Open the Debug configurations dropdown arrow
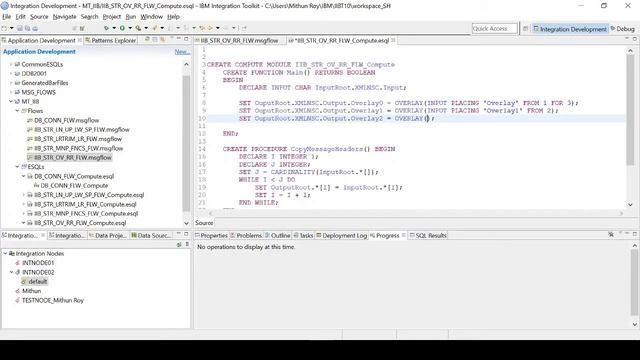Image resolution: width=640 pixels, height=360 pixels. [114, 28]
